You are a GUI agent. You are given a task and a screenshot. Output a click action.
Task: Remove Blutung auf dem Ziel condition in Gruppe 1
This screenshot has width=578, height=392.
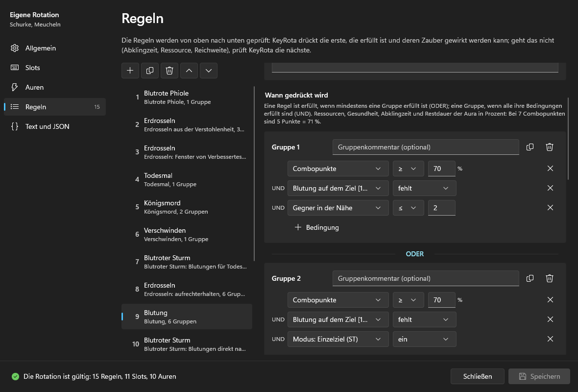tap(550, 188)
